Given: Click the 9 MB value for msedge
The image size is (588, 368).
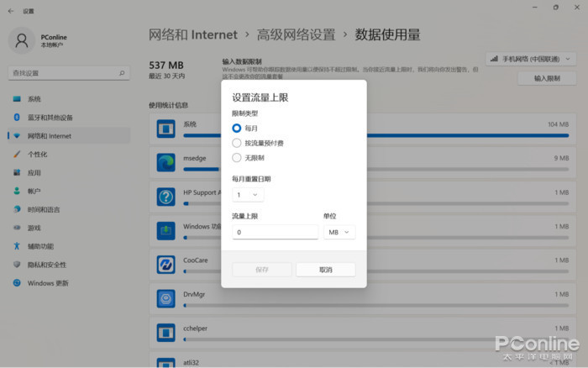Looking at the screenshot, I should coord(561,158).
